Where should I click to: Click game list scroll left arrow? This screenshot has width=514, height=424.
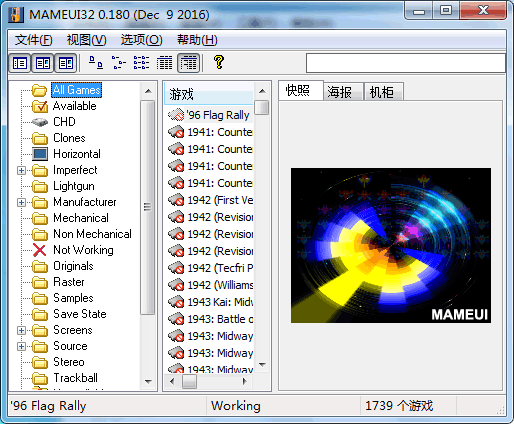coord(172,381)
